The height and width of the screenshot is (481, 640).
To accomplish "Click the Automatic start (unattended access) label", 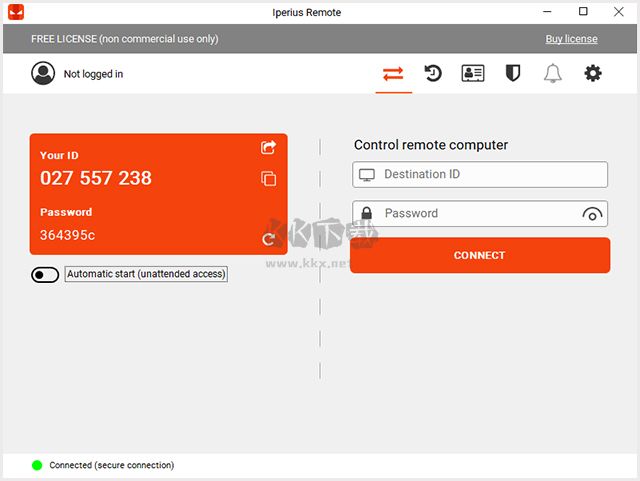I will (x=146, y=274).
